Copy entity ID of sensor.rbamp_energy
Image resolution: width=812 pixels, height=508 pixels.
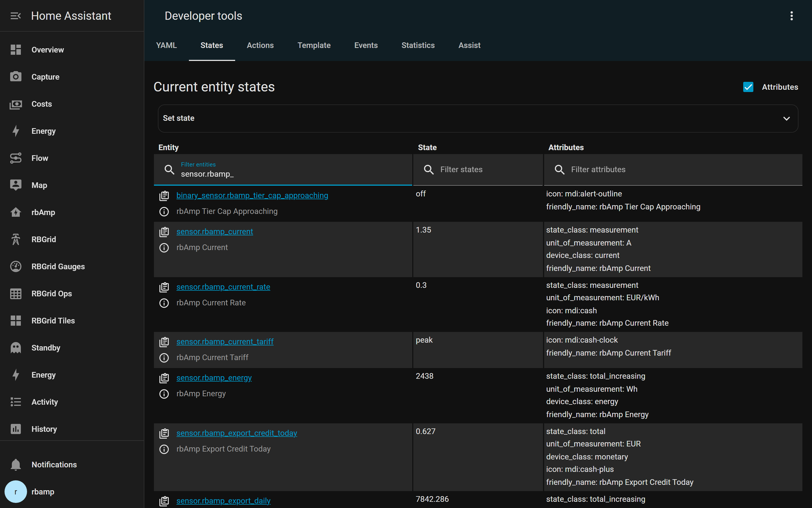[x=164, y=378]
